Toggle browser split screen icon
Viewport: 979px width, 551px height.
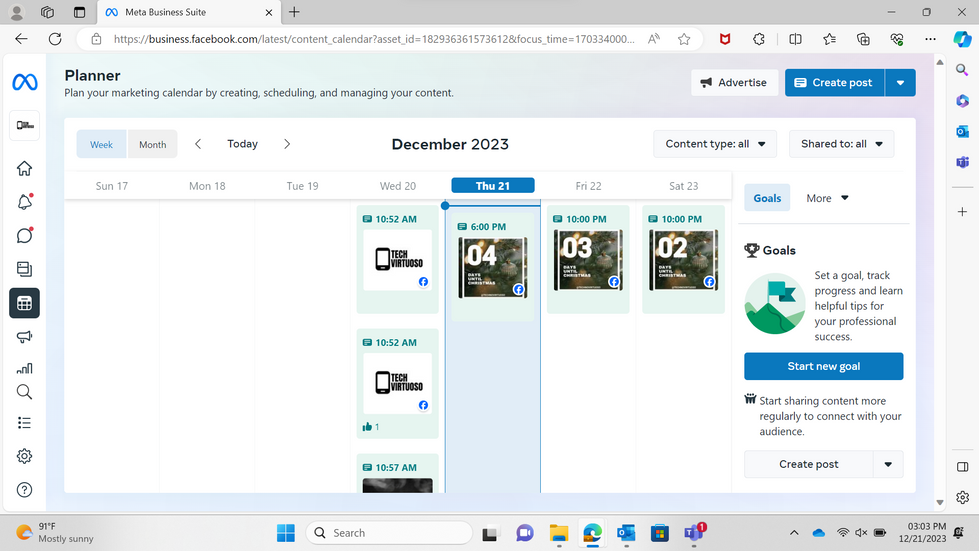(795, 39)
